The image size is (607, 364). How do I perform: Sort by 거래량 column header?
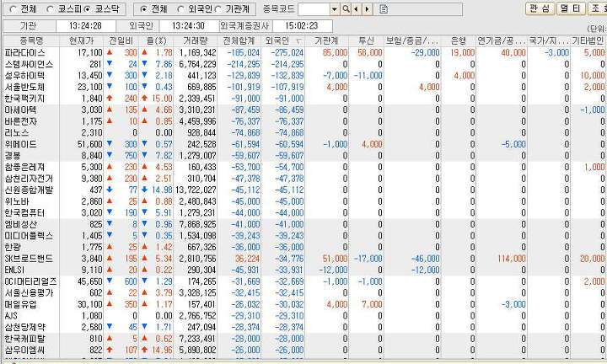pyautogui.click(x=196, y=40)
